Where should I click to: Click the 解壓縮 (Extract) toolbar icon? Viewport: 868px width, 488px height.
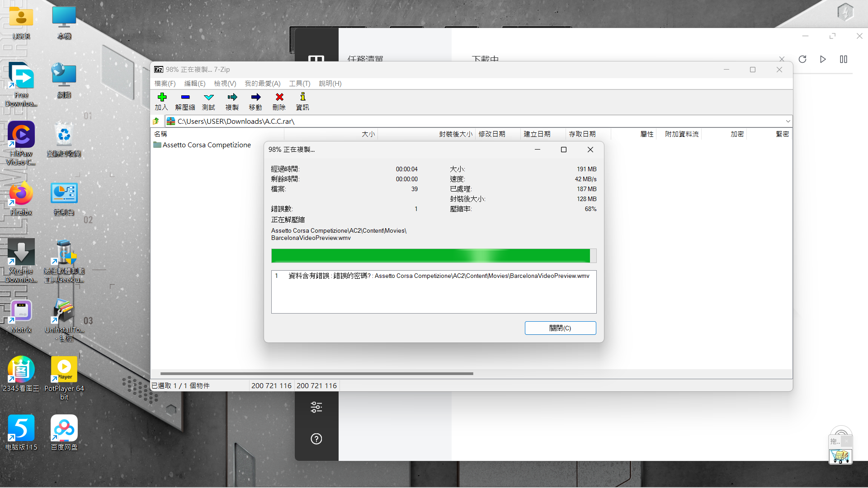tap(185, 97)
